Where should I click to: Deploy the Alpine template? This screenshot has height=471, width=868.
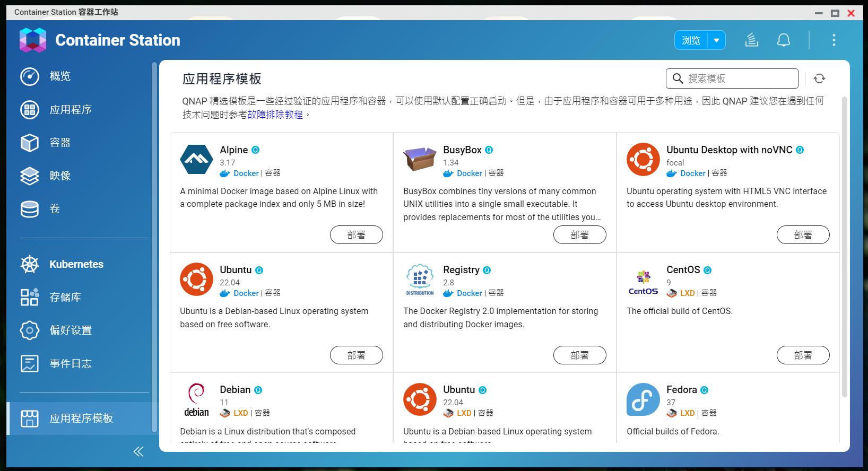[357, 235]
